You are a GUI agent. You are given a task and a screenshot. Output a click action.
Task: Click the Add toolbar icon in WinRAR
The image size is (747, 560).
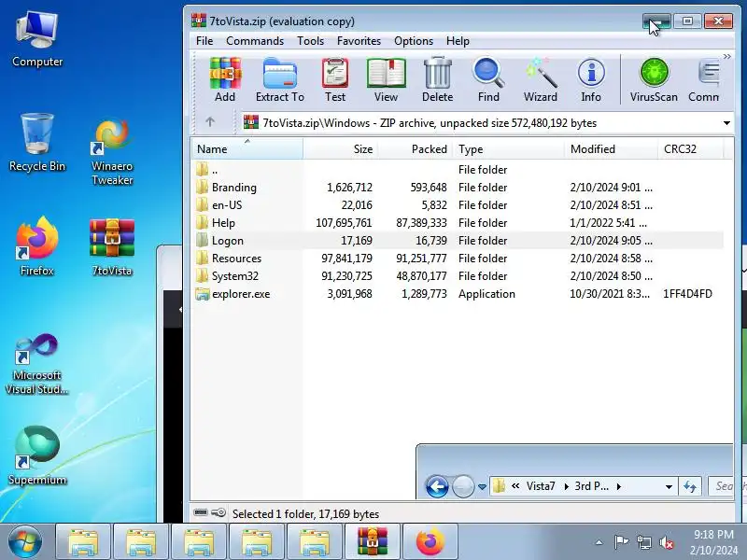click(x=225, y=79)
